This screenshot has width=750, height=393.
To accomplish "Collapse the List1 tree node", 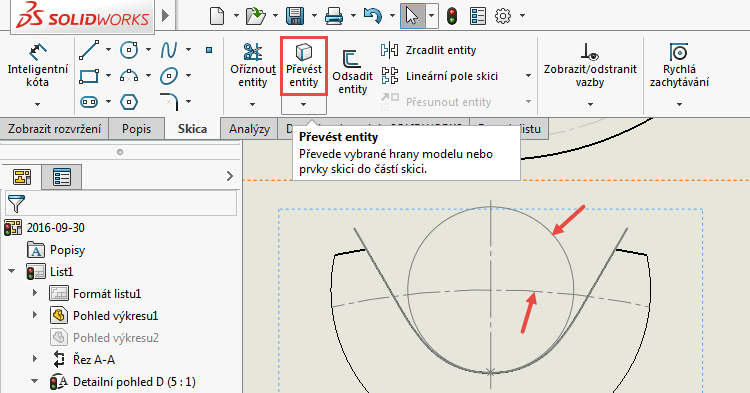I will [11, 272].
